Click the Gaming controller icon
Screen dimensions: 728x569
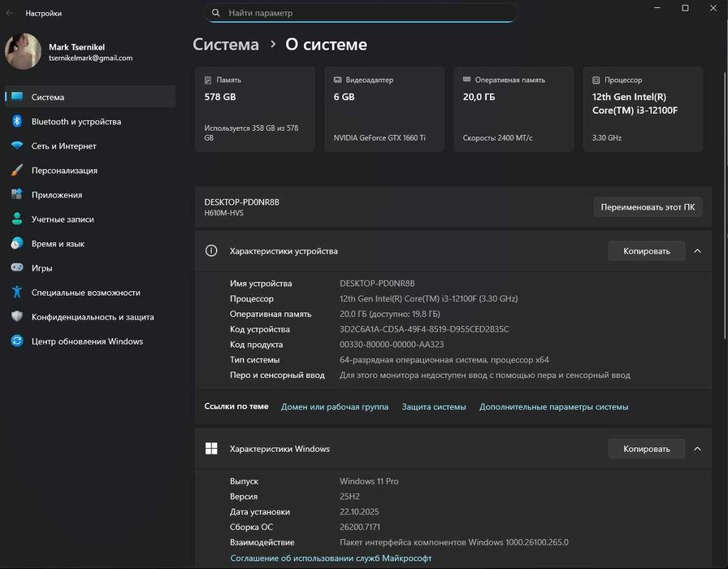point(16,267)
